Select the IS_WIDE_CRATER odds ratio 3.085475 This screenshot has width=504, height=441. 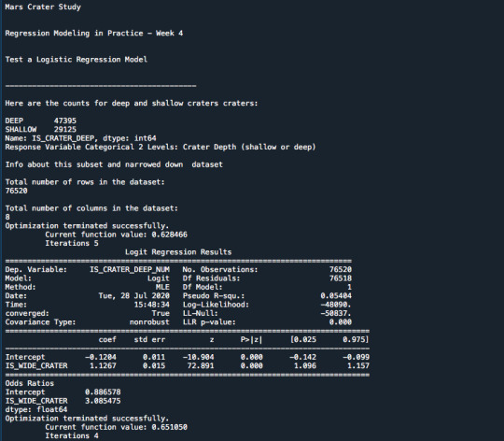coord(103,401)
